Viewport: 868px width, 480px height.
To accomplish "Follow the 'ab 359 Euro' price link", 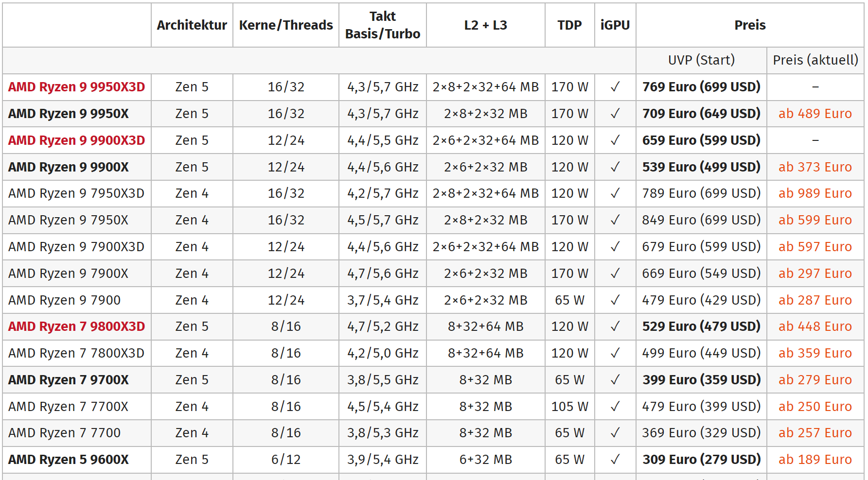I will [815, 353].
